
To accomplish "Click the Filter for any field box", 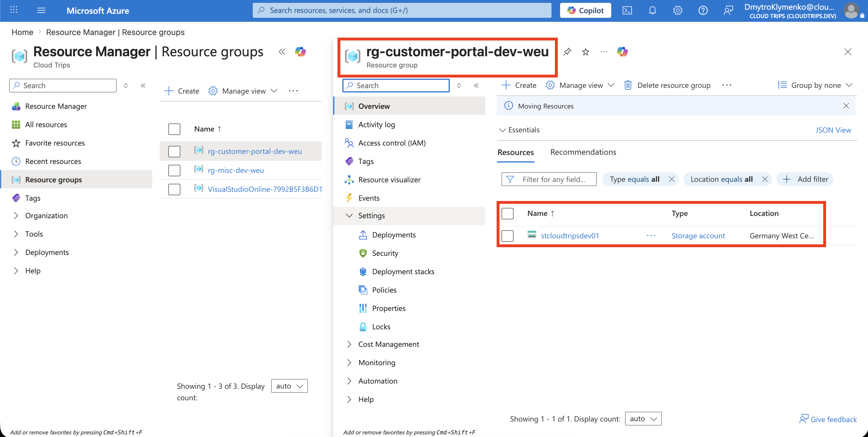I will point(549,179).
